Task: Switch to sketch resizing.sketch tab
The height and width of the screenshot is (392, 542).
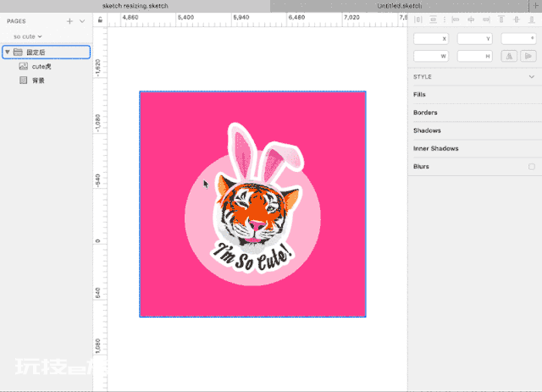Action: tap(135, 6)
